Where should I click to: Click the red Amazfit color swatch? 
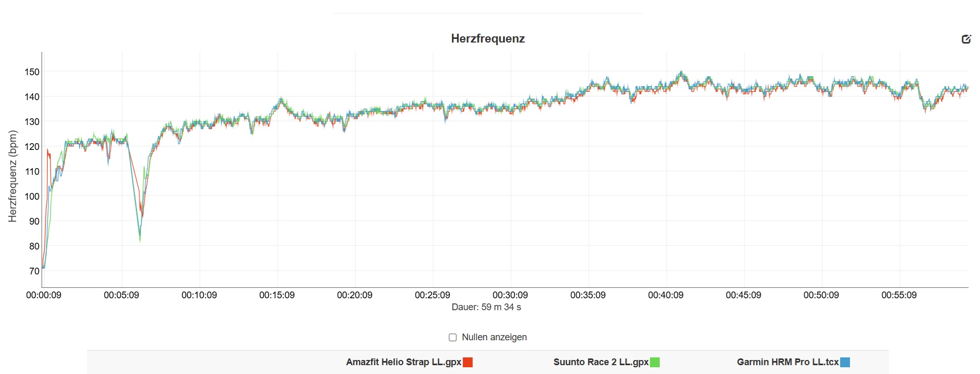click(x=468, y=363)
